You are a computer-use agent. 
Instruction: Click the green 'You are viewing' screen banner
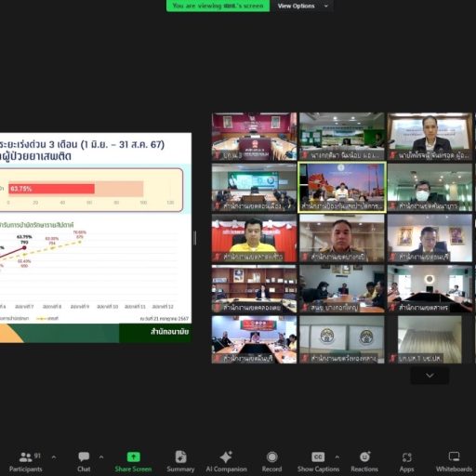(218, 6)
